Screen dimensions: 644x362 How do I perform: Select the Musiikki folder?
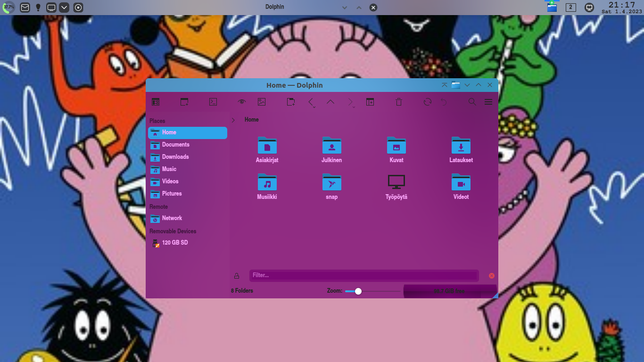coord(267,187)
